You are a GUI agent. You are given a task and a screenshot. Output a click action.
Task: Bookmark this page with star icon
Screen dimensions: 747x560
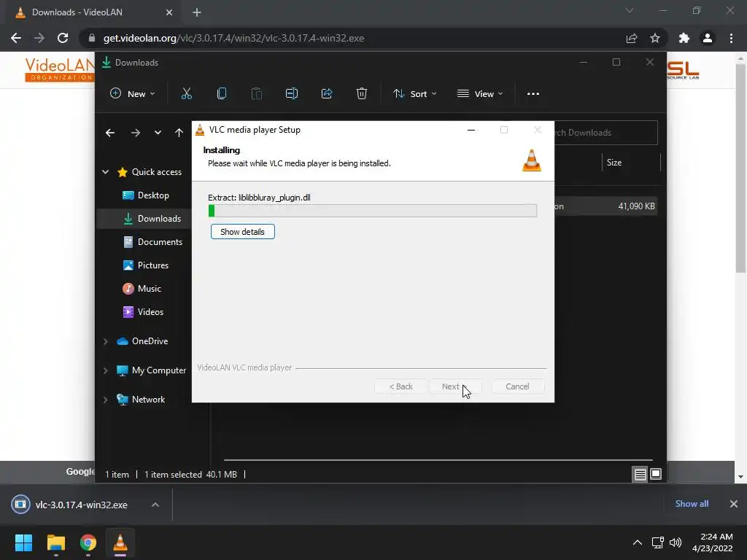(x=655, y=38)
